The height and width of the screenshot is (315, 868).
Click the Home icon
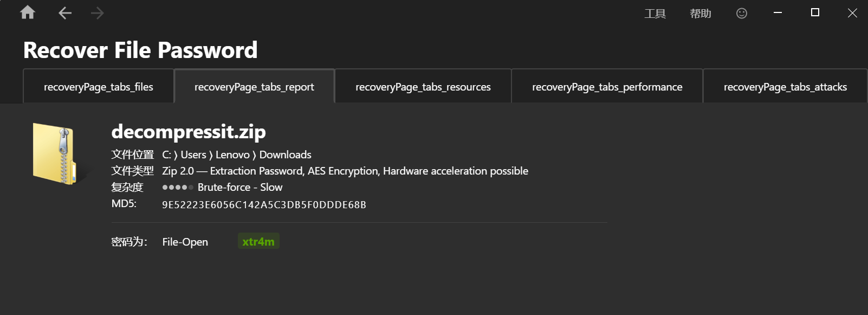pos(28,12)
